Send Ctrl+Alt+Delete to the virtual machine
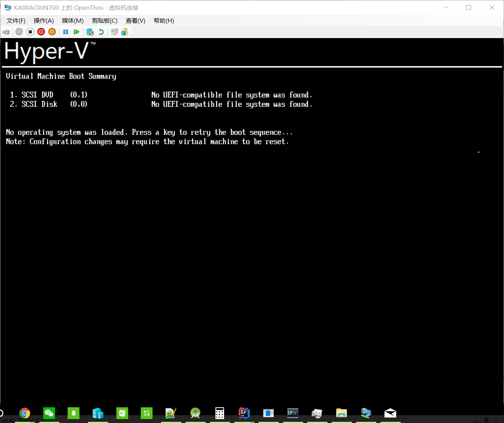Image resolution: width=504 pixels, height=423 pixels. coord(6,32)
